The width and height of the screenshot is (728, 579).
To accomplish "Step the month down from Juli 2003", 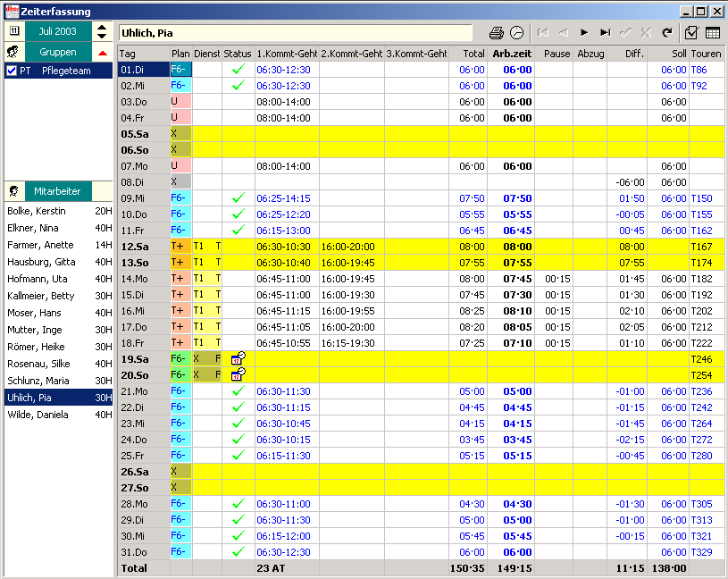I will pyautogui.click(x=103, y=37).
